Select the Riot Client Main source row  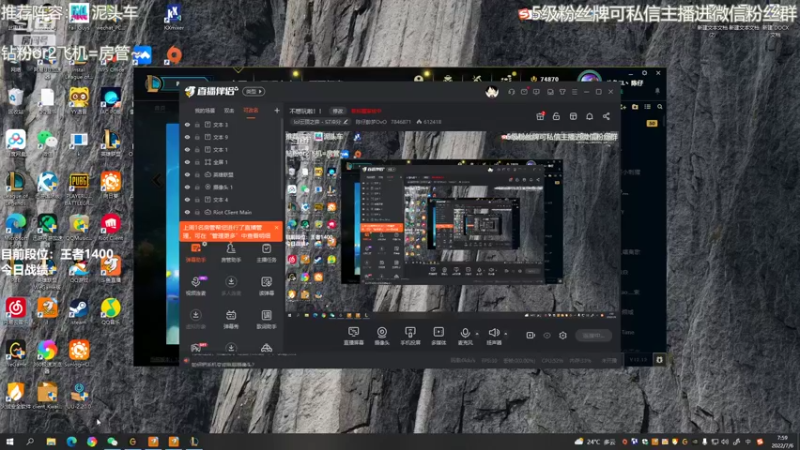tap(231, 212)
